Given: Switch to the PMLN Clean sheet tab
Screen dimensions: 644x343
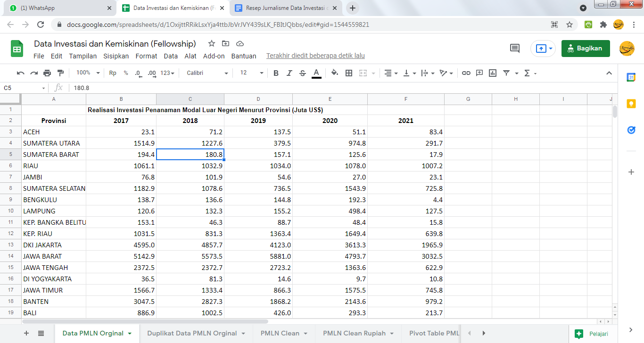Looking at the screenshot, I should pyautogui.click(x=280, y=333).
